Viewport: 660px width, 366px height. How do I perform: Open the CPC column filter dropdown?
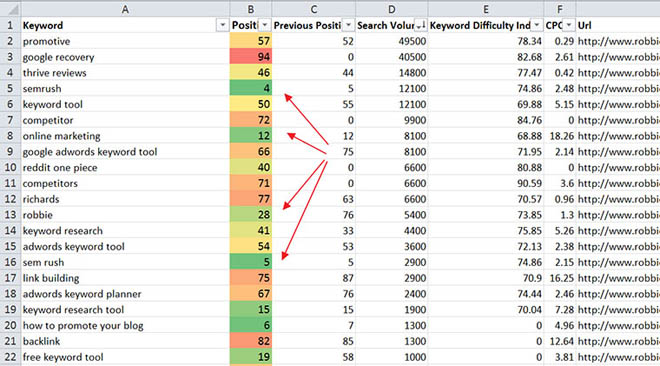click(x=569, y=25)
